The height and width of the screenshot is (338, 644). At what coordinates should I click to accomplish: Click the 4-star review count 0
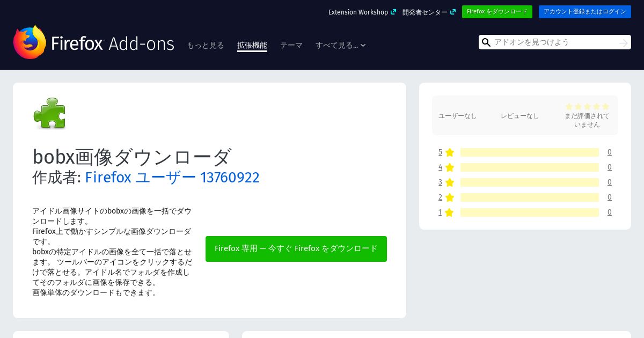tap(610, 167)
